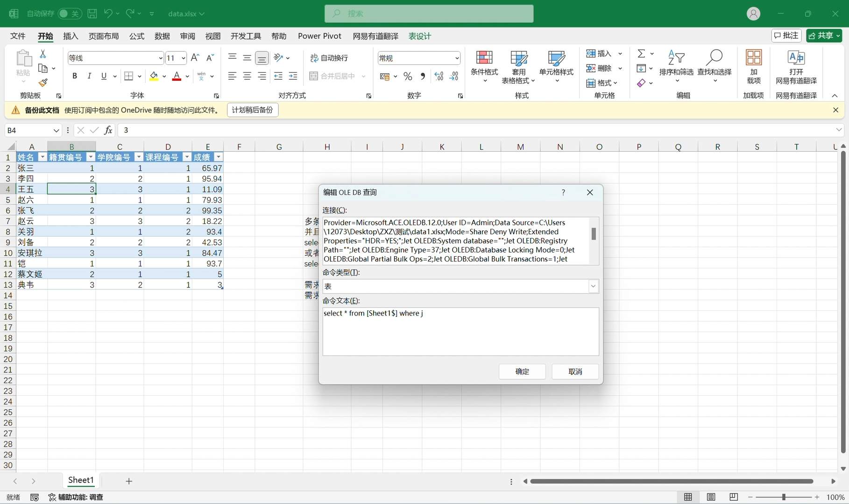Switch to Page Break Preview icon
849x504 pixels.
(x=734, y=497)
